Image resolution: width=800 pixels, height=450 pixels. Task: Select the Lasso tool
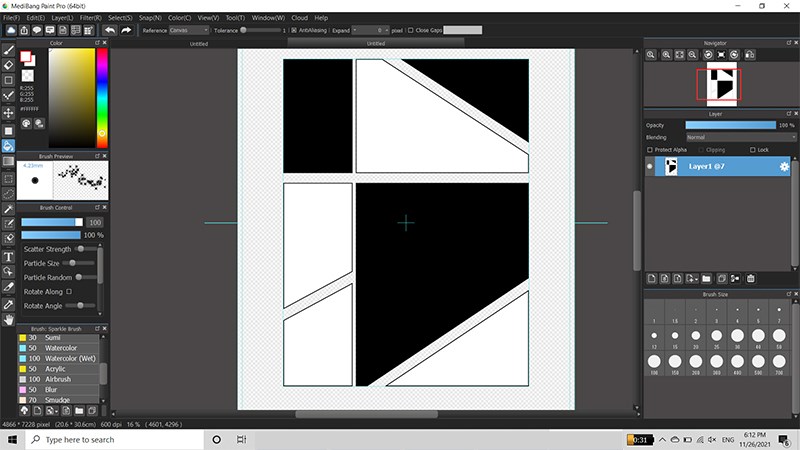[8, 194]
